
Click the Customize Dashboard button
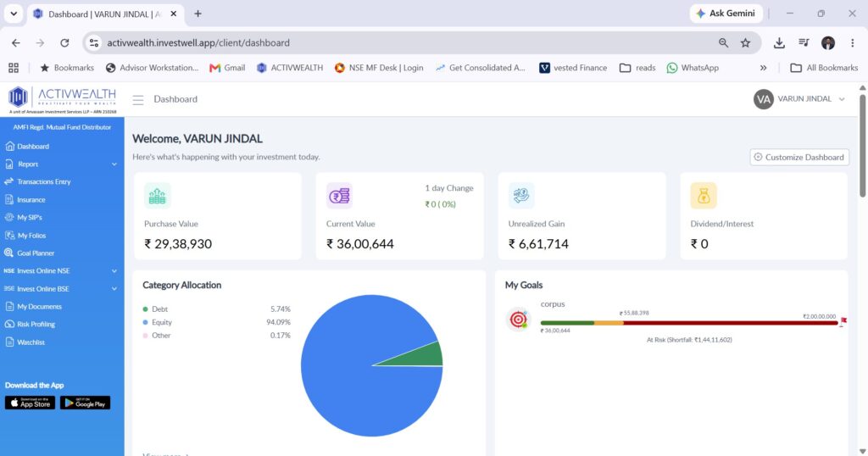[799, 157]
